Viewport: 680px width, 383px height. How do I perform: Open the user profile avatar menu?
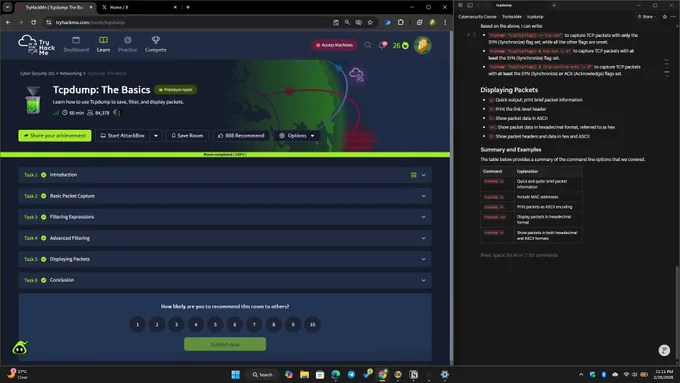click(422, 45)
